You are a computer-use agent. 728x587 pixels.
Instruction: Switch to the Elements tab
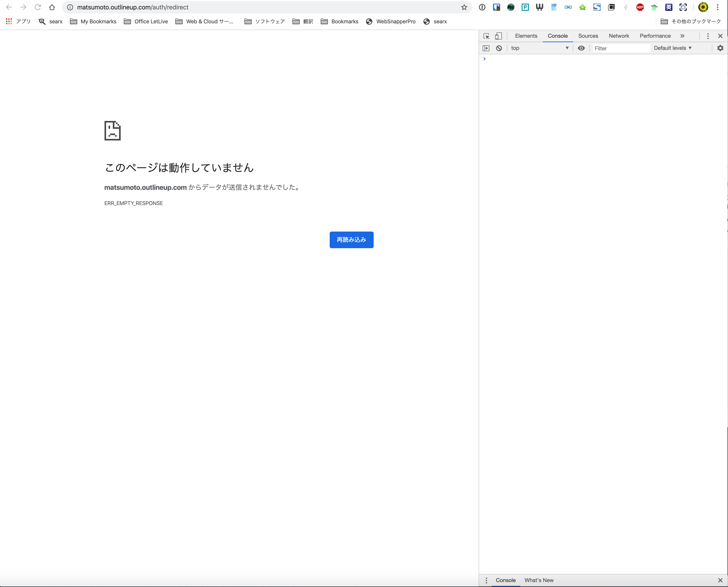(526, 36)
